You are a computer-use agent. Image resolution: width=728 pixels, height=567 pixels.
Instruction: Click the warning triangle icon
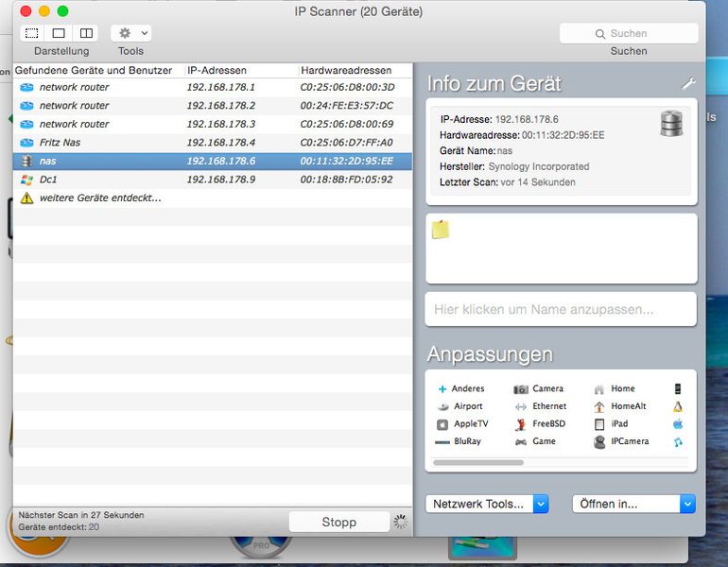tap(26, 198)
